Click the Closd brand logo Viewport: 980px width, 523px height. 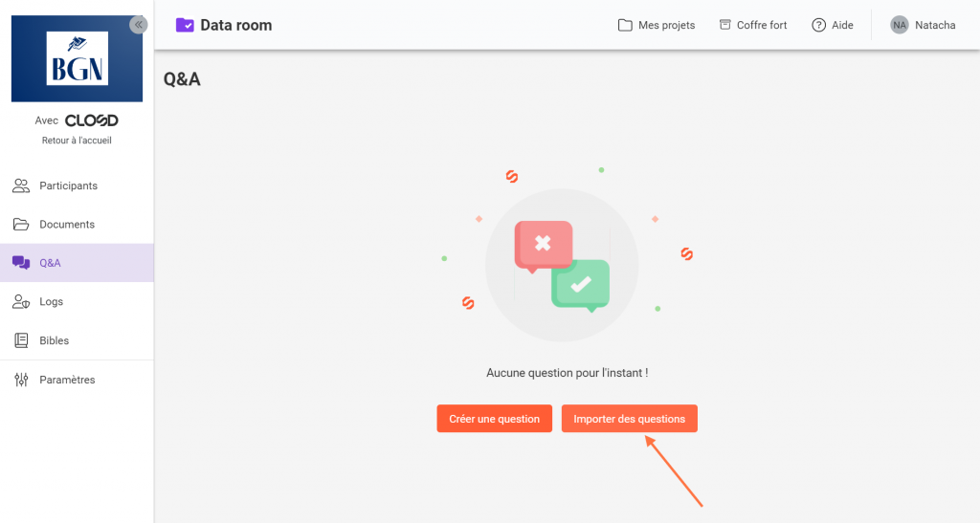92,120
